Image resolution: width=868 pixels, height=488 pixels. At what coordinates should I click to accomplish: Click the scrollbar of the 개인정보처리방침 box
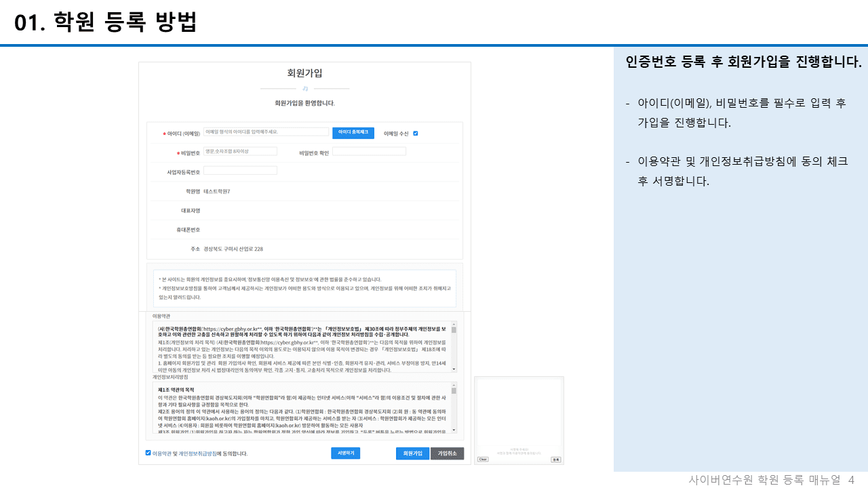point(453,407)
